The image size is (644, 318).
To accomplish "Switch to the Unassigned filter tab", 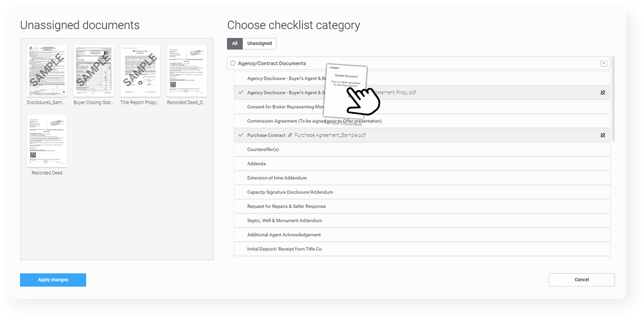I will [260, 44].
